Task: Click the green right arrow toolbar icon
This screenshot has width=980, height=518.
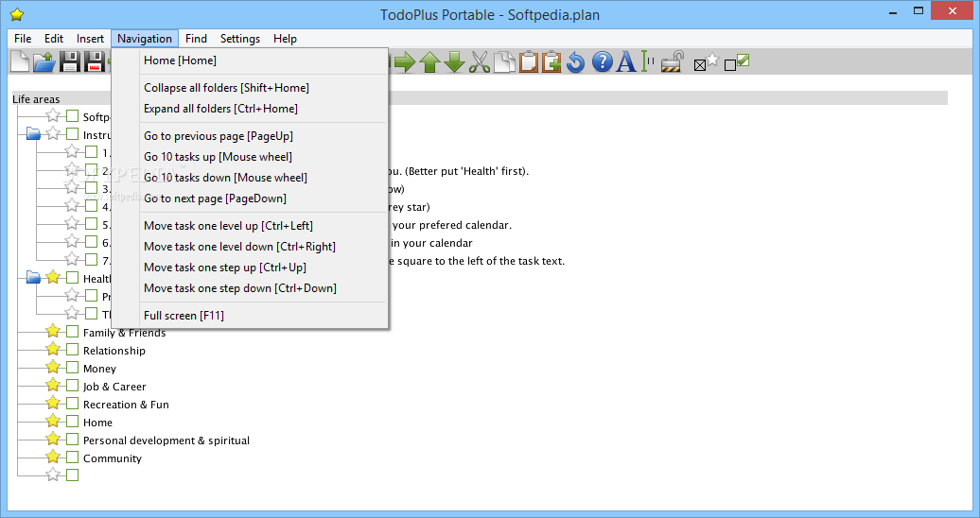Action: point(405,61)
